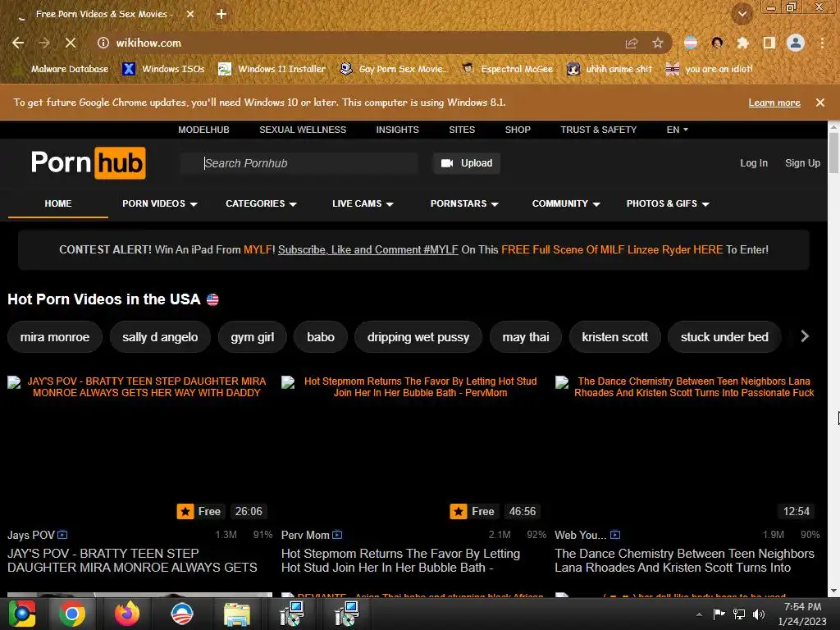840x630 pixels.
Task: Expand the PHOTOS & GIFS dropdown menu
Action: tap(668, 203)
